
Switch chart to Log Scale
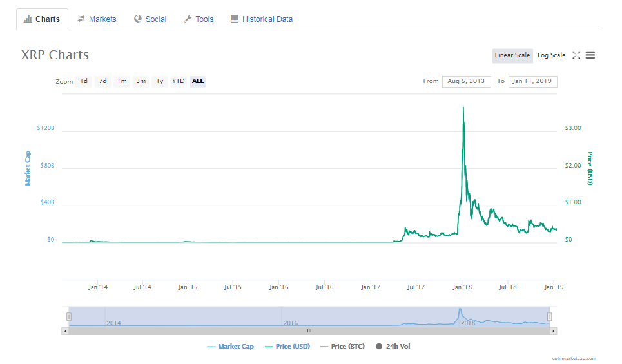(551, 55)
